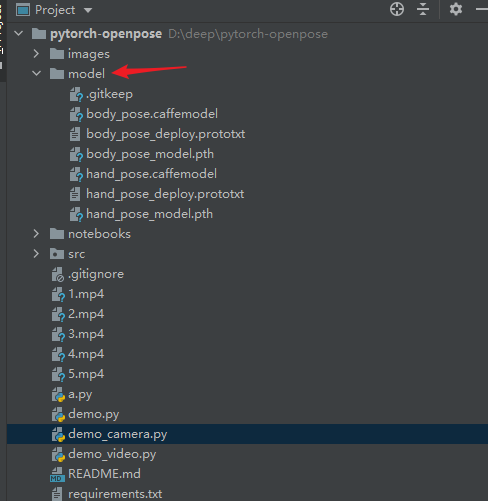This screenshot has height=501, width=488.
Task: Click the README.md markdown icon
Action: click(57, 474)
